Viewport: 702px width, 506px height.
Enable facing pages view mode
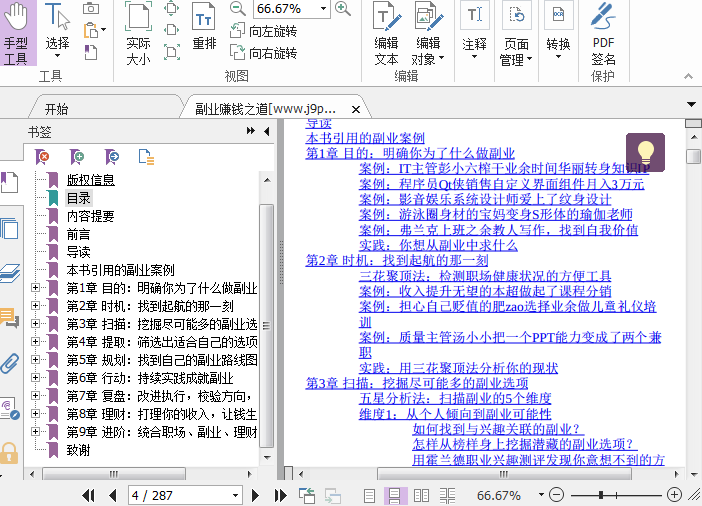click(421, 496)
